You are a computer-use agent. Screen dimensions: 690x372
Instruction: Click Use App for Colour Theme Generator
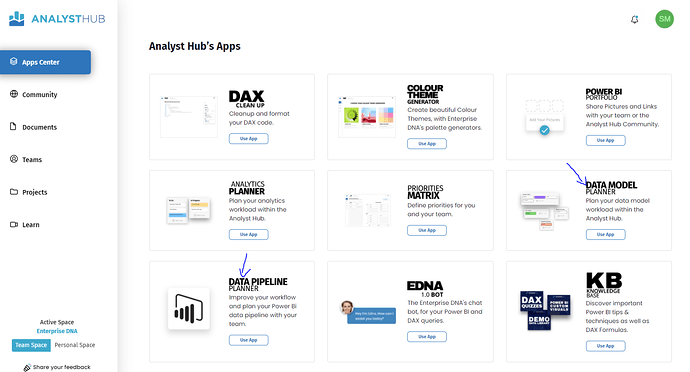click(427, 144)
